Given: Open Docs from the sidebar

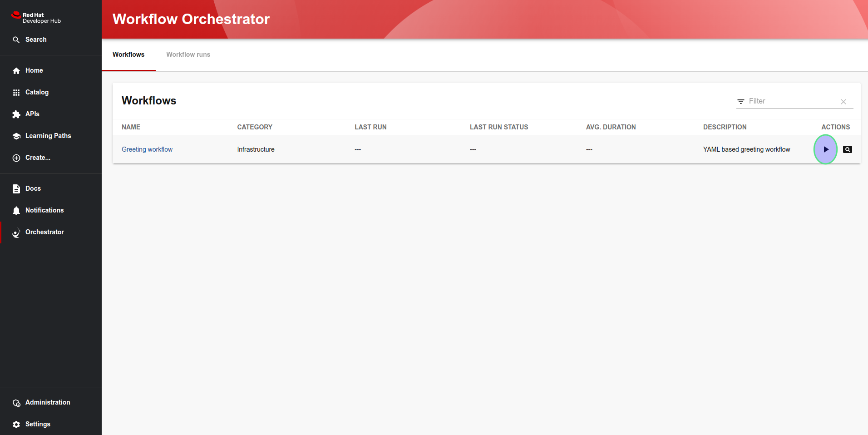Looking at the screenshot, I should pos(33,188).
